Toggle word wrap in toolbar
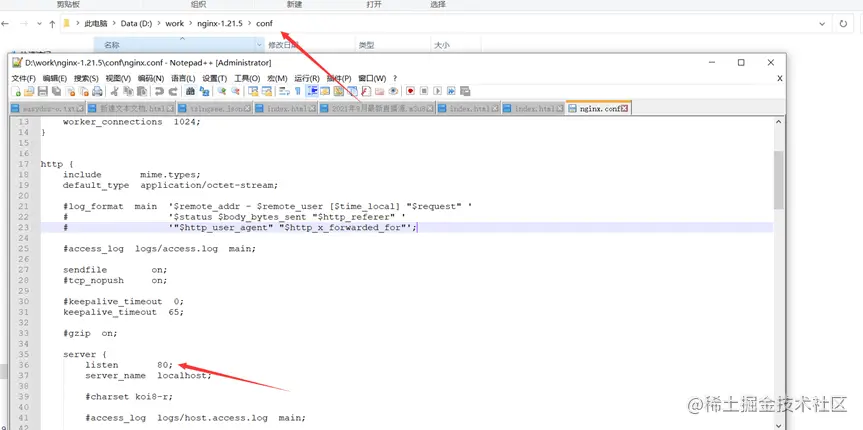The image size is (863, 430). (x=283, y=91)
